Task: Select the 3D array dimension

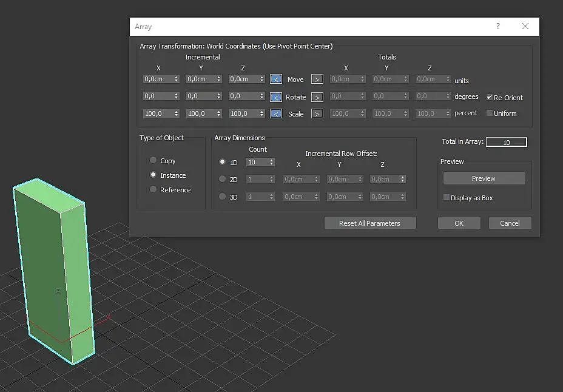Action: (222, 197)
